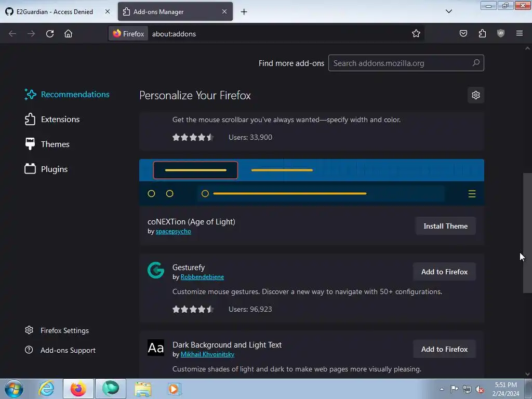Click the Gesturefy star rating
Screen dimensions: 532x399
(193, 309)
